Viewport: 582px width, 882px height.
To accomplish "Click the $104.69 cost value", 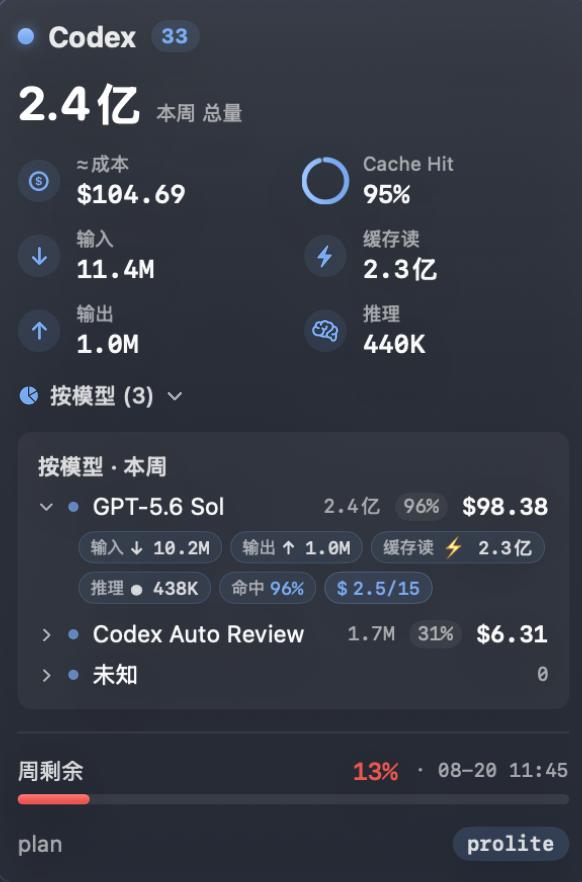I will (x=131, y=195).
